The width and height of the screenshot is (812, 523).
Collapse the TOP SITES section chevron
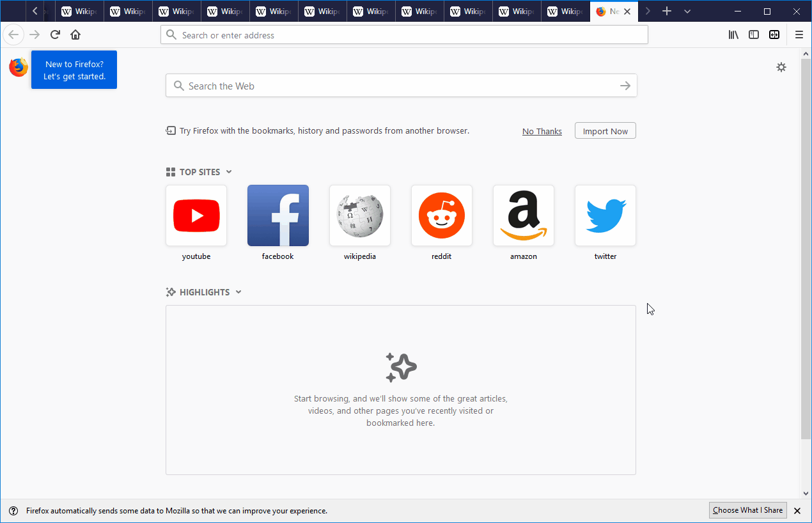click(229, 171)
